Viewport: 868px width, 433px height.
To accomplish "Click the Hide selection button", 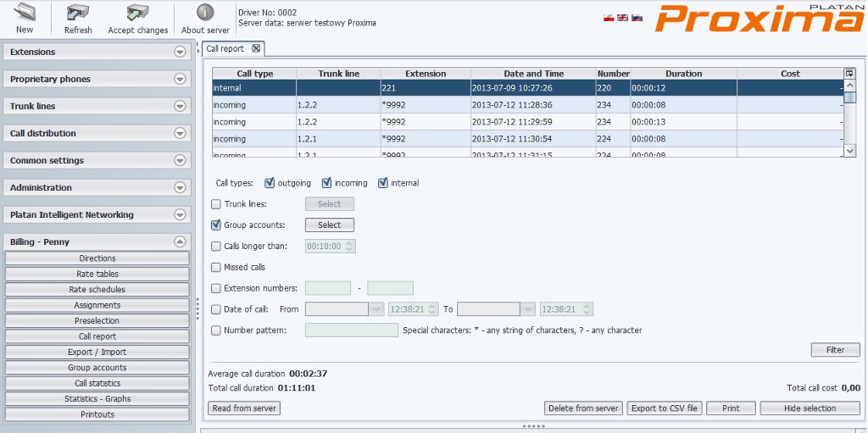I will [x=810, y=408].
